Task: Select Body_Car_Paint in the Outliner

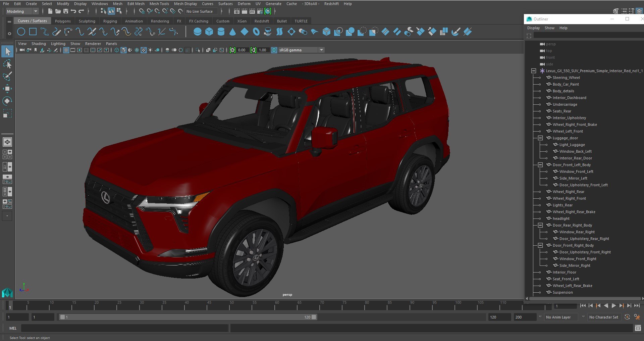Action: tap(566, 84)
